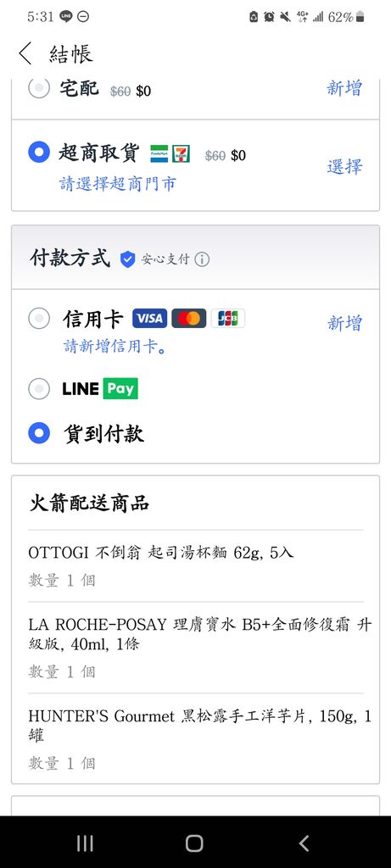Choose 信用卡 payment radio button
Image resolution: width=391 pixels, height=868 pixels.
[x=39, y=319]
